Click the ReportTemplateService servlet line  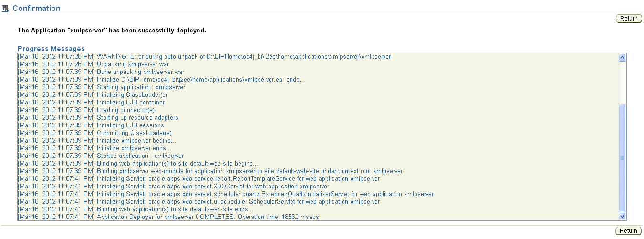(199, 179)
